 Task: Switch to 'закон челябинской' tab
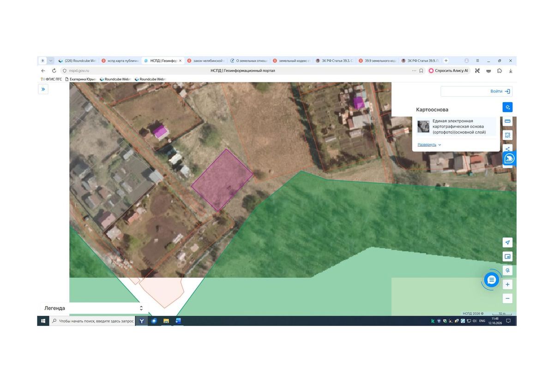(206, 60)
